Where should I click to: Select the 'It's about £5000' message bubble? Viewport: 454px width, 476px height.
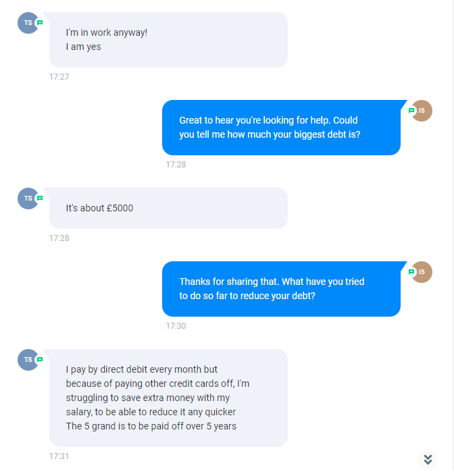click(168, 208)
